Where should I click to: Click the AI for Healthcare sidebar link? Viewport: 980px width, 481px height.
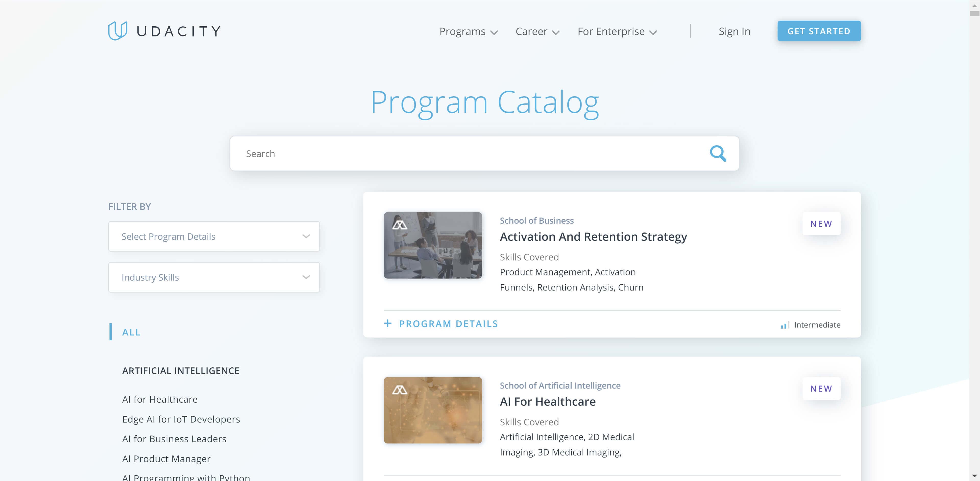[159, 399]
